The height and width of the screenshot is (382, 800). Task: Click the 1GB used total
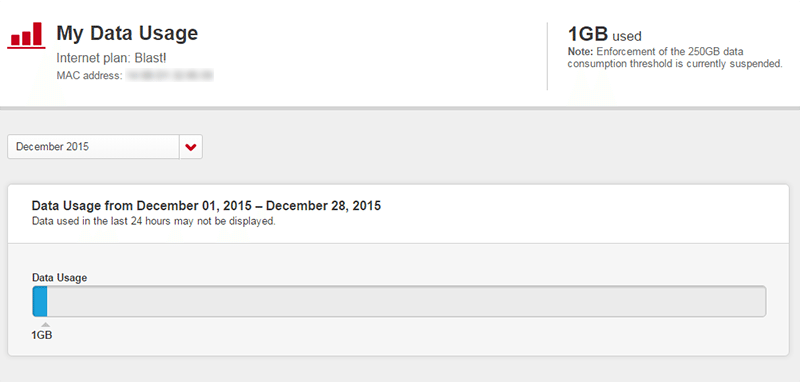[x=605, y=35]
